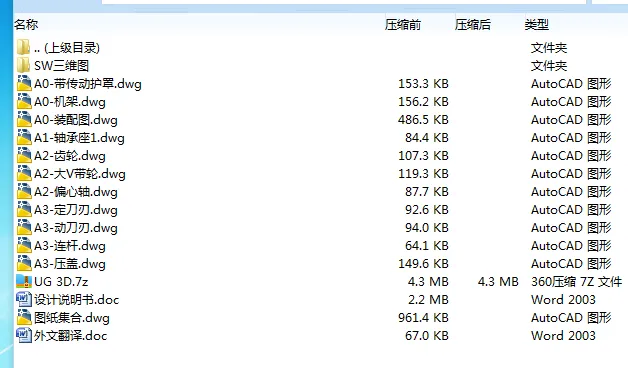Image resolution: width=628 pixels, height=368 pixels.
Task: Click the parent directory folder icon
Action: point(24,48)
